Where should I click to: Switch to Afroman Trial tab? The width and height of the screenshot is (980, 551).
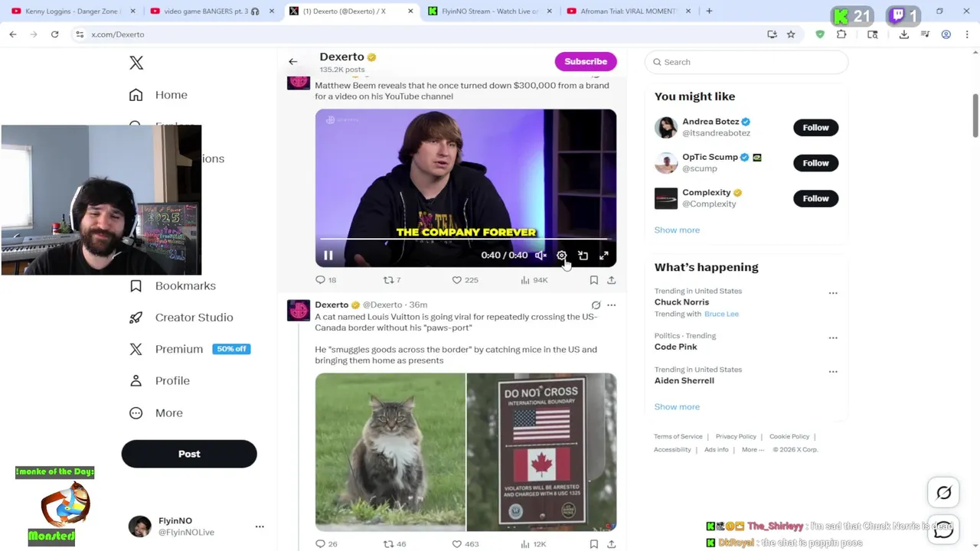pyautogui.click(x=628, y=11)
